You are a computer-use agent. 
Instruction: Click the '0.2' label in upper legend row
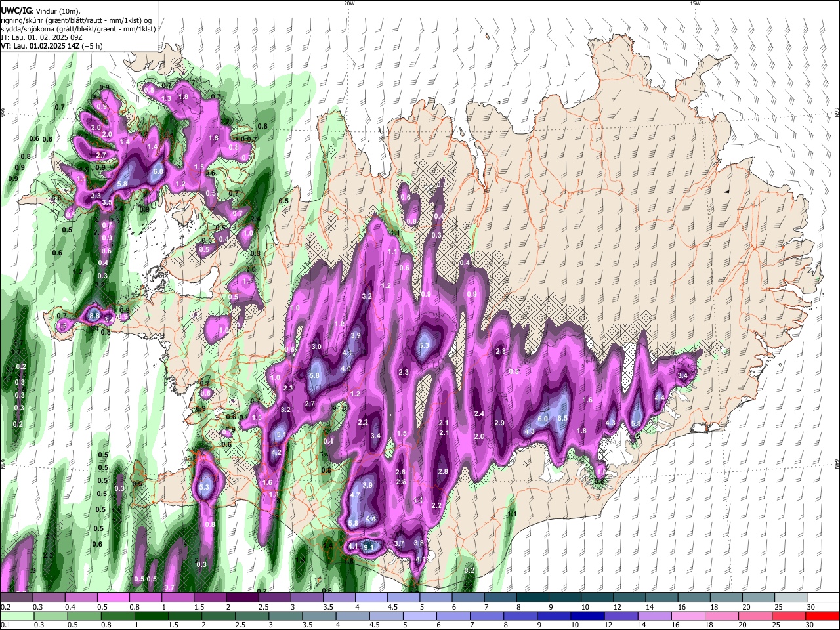click(x=5, y=607)
